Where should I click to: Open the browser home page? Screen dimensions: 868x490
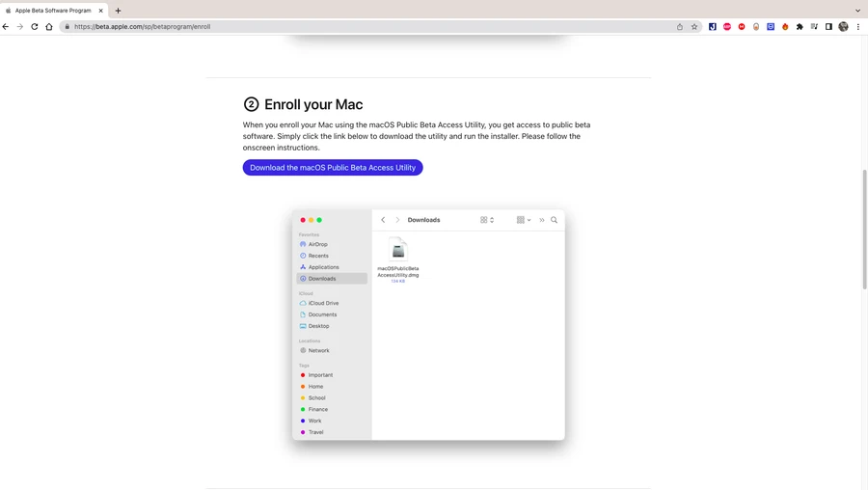point(49,27)
